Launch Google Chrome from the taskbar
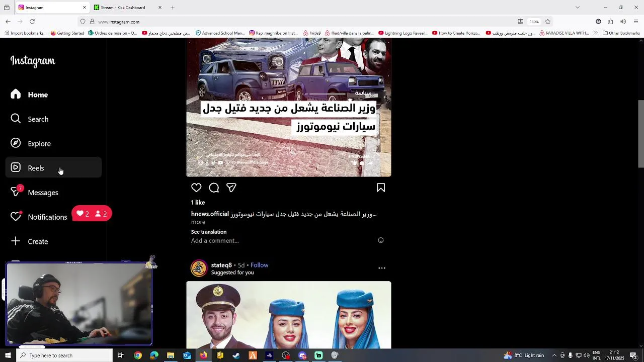This screenshot has height=362, width=644. click(138, 355)
